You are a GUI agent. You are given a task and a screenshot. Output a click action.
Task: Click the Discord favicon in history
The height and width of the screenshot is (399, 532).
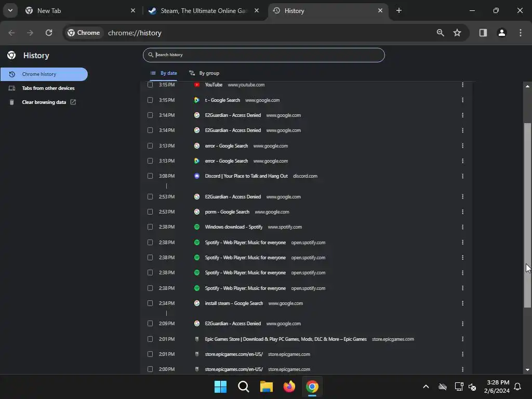click(x=197, y=176)
